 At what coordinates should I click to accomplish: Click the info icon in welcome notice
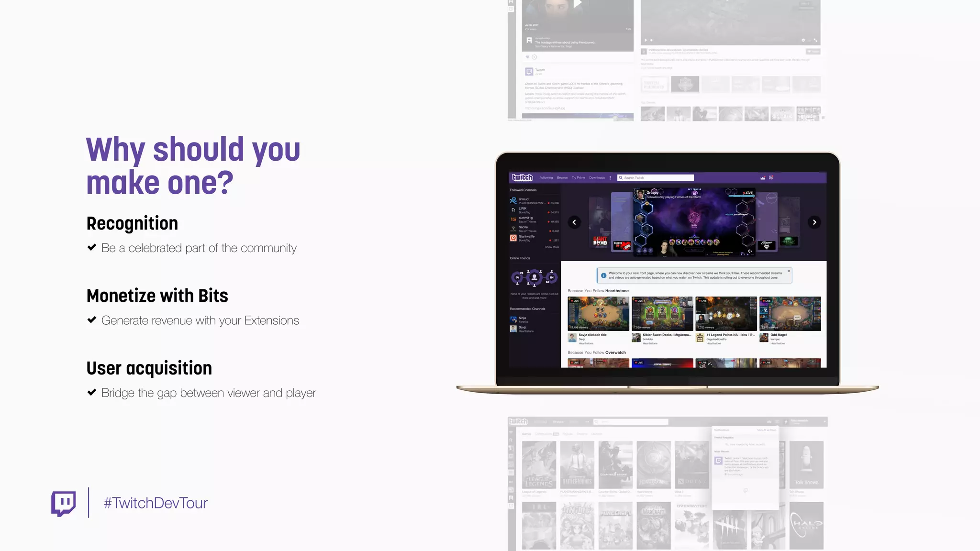coord(603,275)
